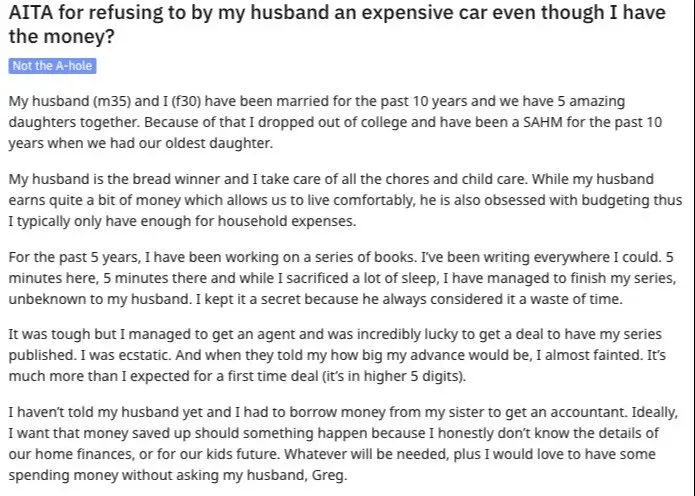Click the 'Not the A-hole' flair tag
Viewport: 695px width, 496px height.
52,66
